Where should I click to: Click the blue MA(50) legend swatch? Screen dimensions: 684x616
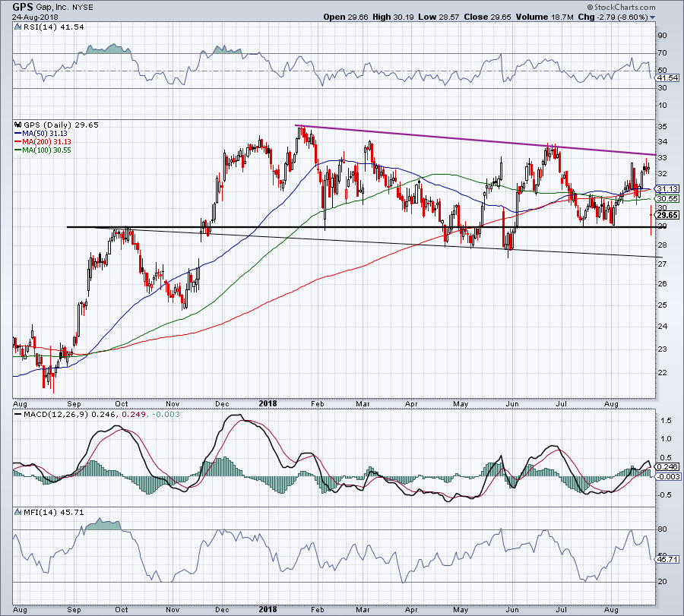18,134
